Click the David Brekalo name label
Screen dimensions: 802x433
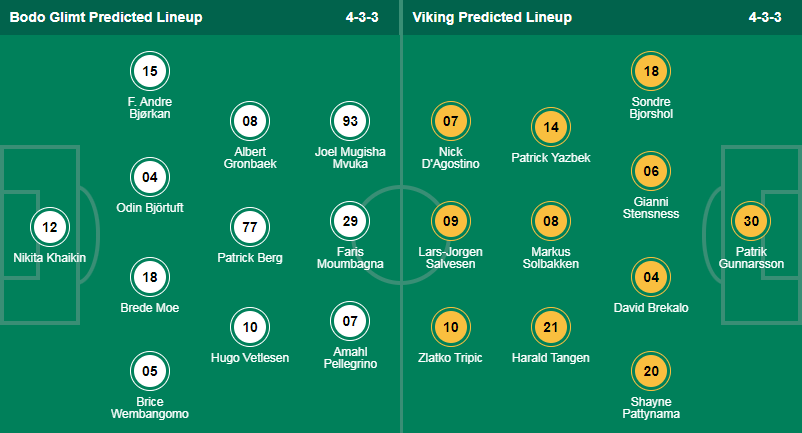651,308
